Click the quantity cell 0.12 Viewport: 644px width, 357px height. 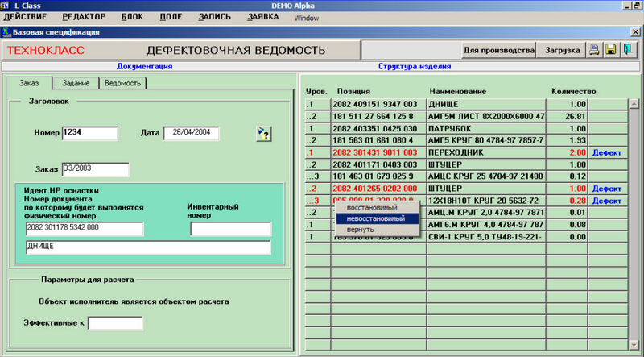coord(567,176)
